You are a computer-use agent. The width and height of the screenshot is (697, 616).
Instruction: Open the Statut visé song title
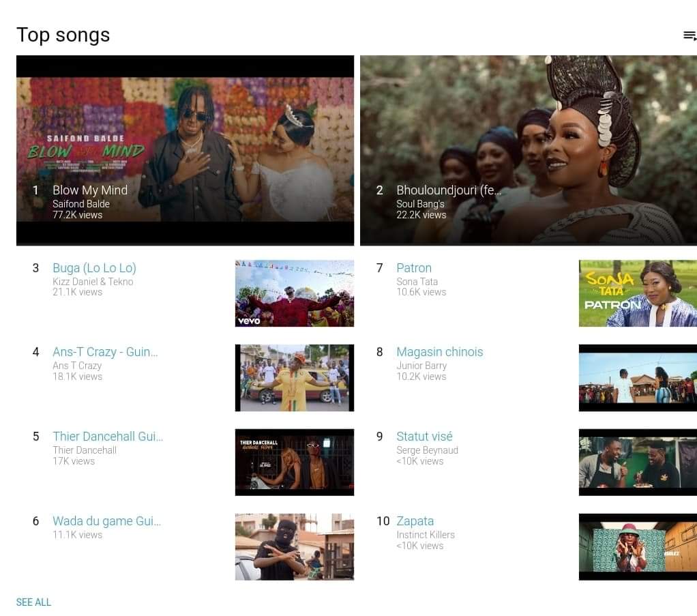[x=424, y=437]
